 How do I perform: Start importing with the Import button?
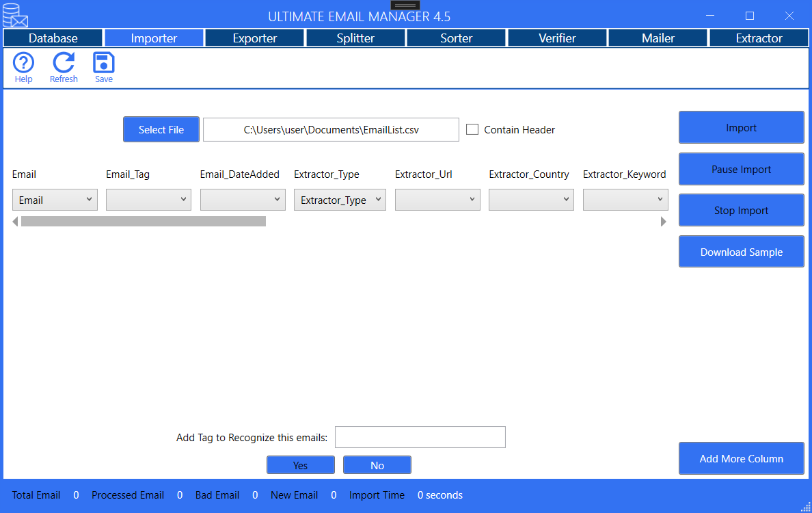coord(741,127)
